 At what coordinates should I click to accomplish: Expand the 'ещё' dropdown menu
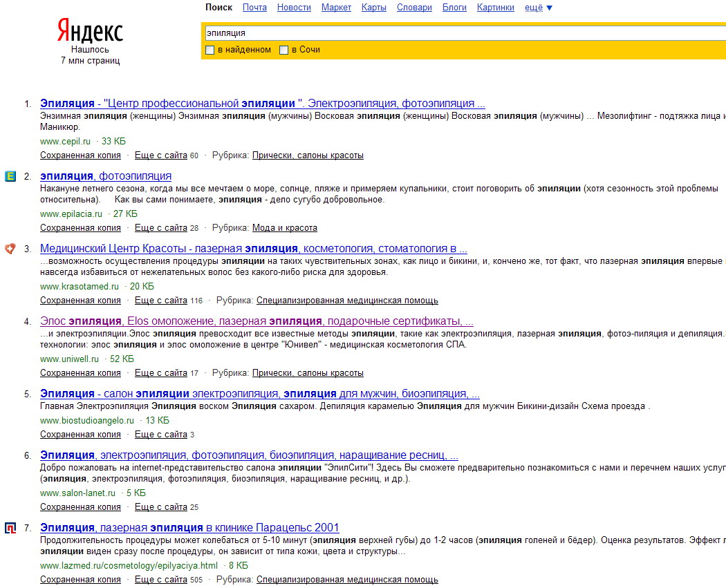coord(539,8)
